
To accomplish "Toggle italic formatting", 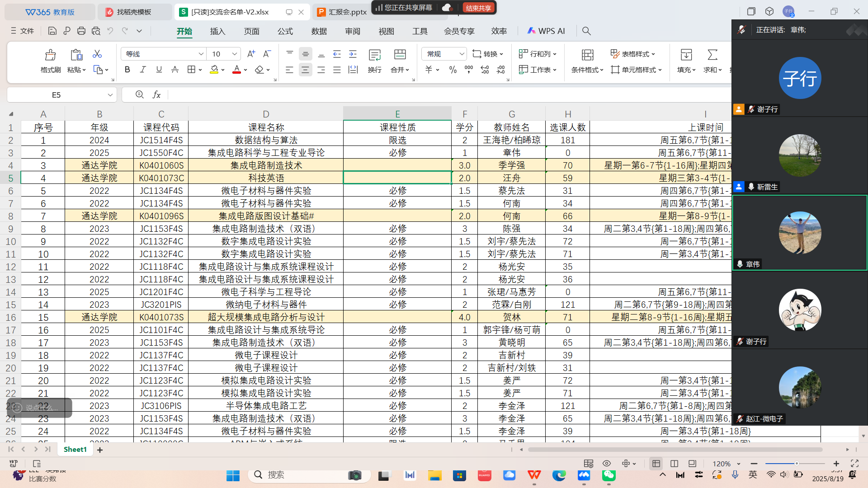I will 143,70.
